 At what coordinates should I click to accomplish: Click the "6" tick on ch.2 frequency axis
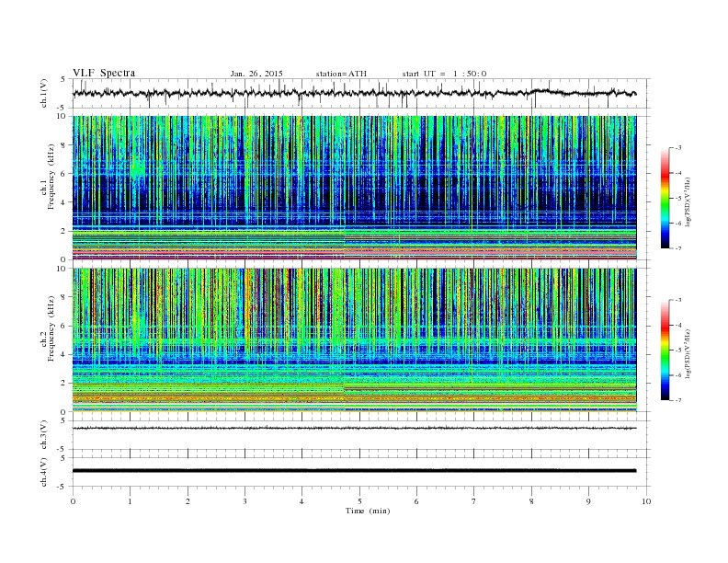click(x=64, y=326)
